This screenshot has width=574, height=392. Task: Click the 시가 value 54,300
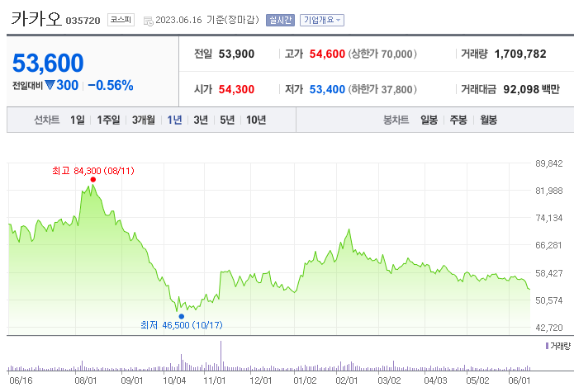(236, 90)
